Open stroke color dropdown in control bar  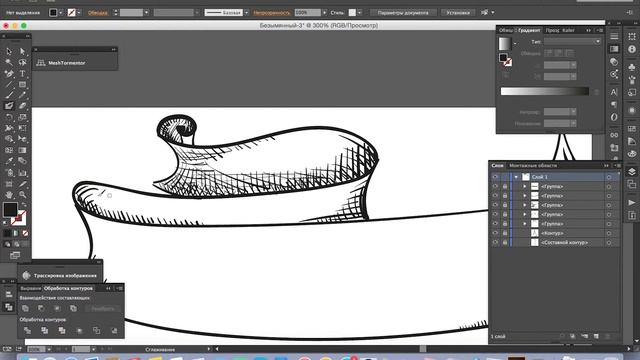coord(79,13)
